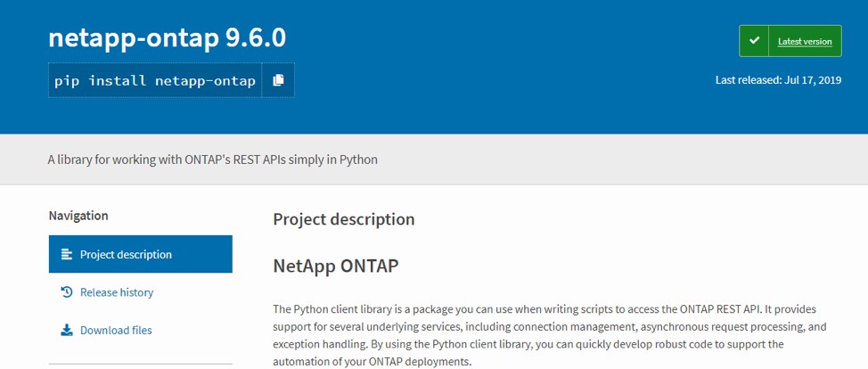Screen dimensions: 868x369
Task: Click the "pip install netapp-ontap" command text
Action: tap(155, 80)
